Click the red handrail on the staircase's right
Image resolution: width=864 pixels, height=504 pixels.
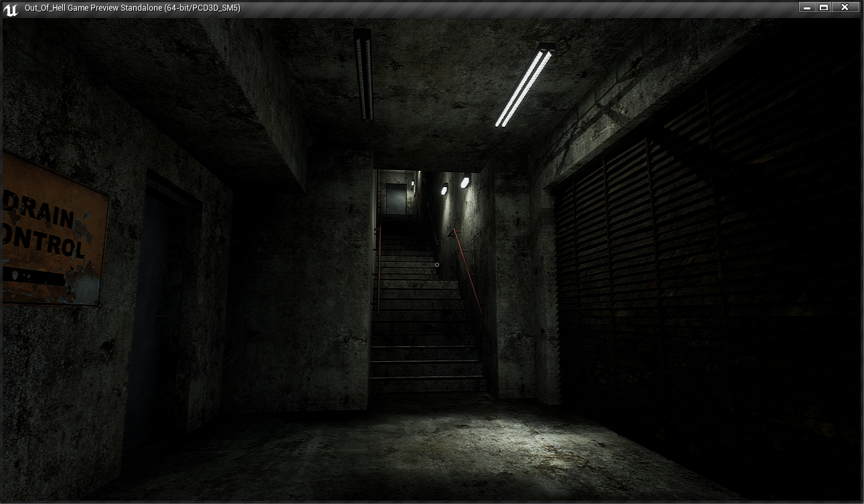click(467, 267)
